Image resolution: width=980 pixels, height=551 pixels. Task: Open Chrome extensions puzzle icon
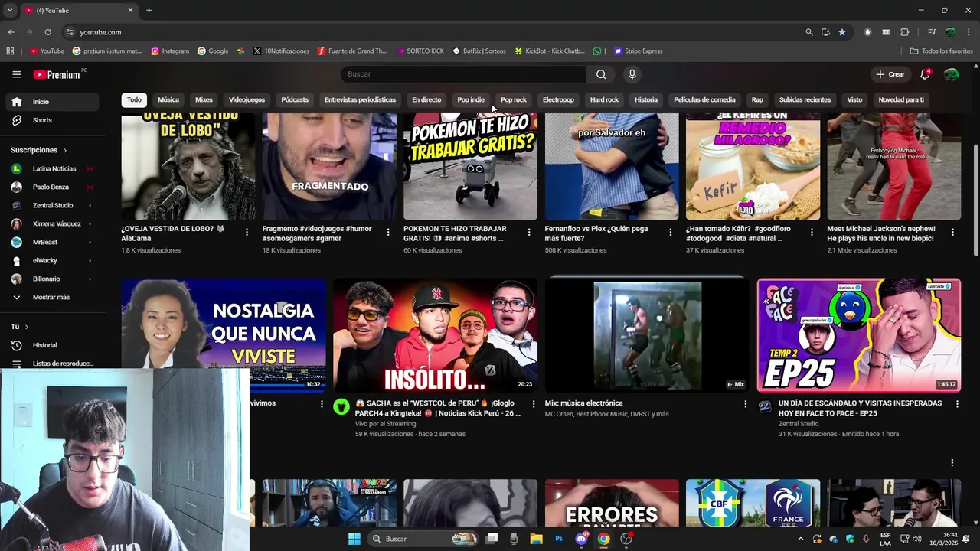(905, 32)
